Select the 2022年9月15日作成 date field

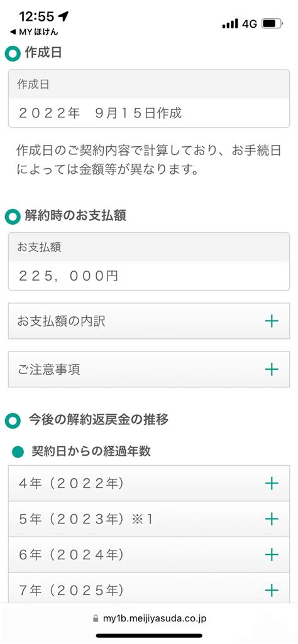click(148, 113)
